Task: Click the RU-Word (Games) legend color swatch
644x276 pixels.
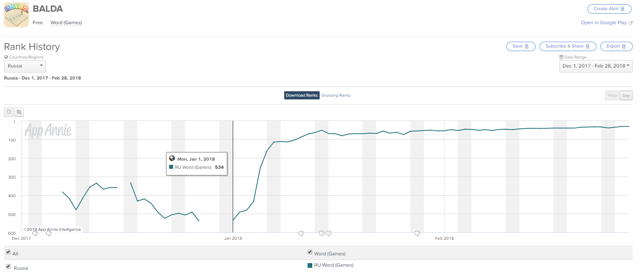Action: coord(310,265)
